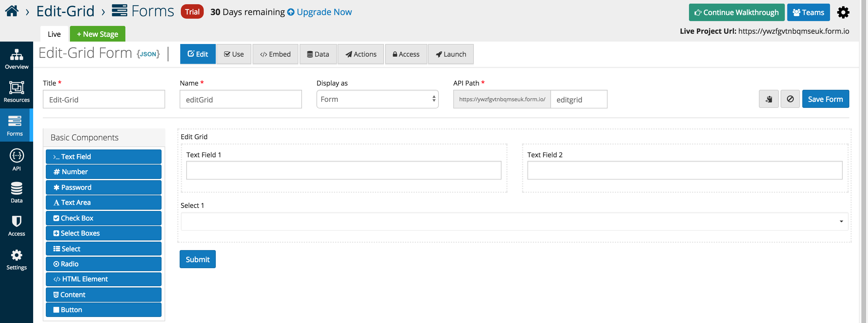
Task: Open the API section in sidebar
Action: coord(17,160)
